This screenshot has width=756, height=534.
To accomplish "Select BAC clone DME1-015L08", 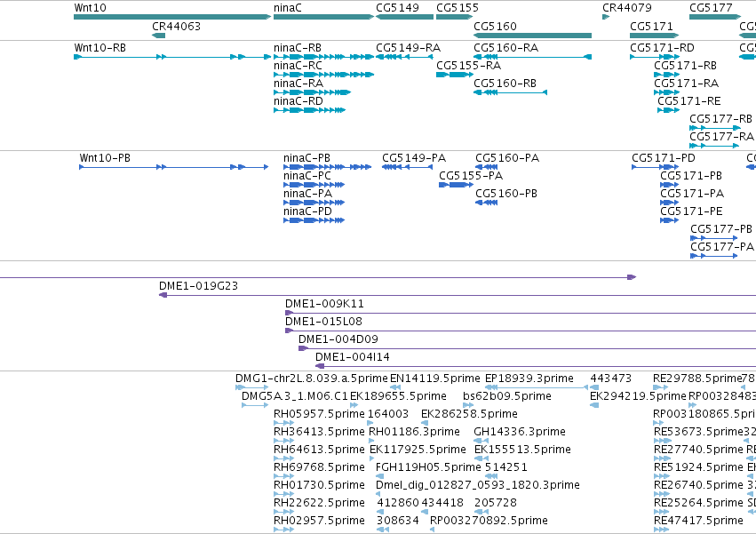I will 521,331.
